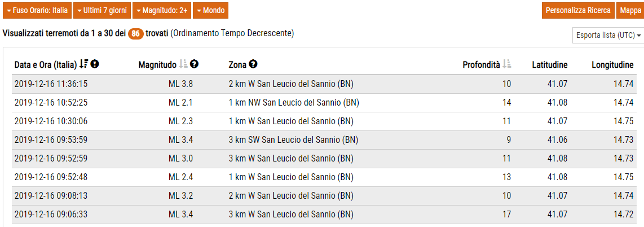Click the Latitudine column header

[x=550, y=65]
